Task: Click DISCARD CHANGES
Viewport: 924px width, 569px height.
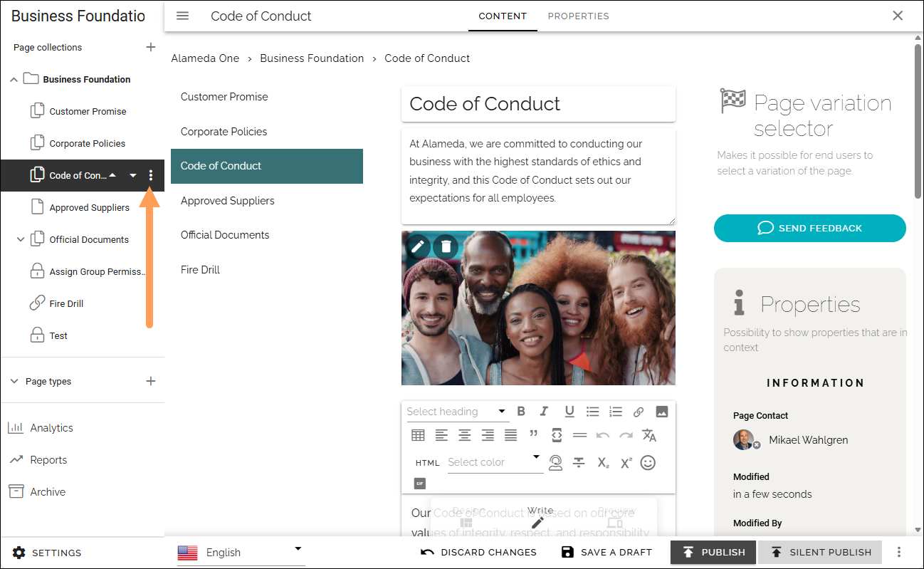Action: click(478, 552)
